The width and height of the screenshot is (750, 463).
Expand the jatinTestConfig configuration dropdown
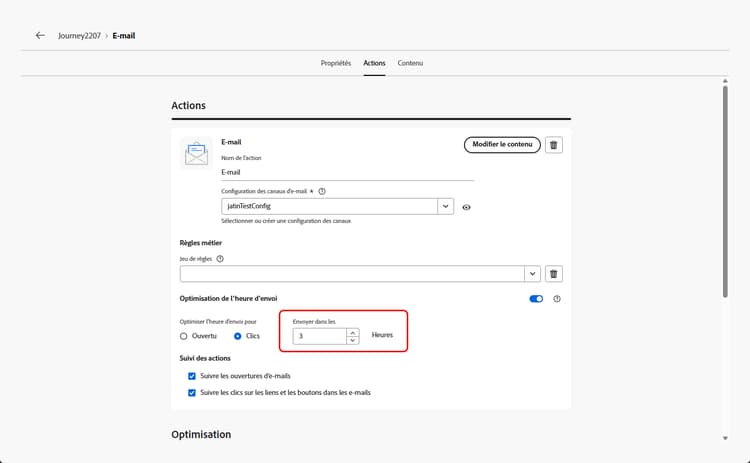tap(445, 206)
